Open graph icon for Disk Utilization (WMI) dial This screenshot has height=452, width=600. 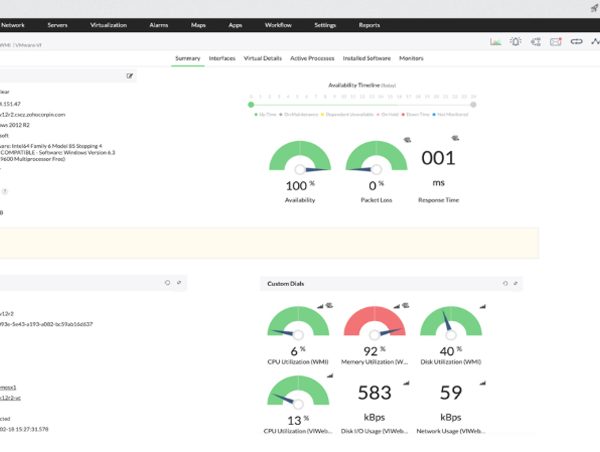tap(483, 306)
